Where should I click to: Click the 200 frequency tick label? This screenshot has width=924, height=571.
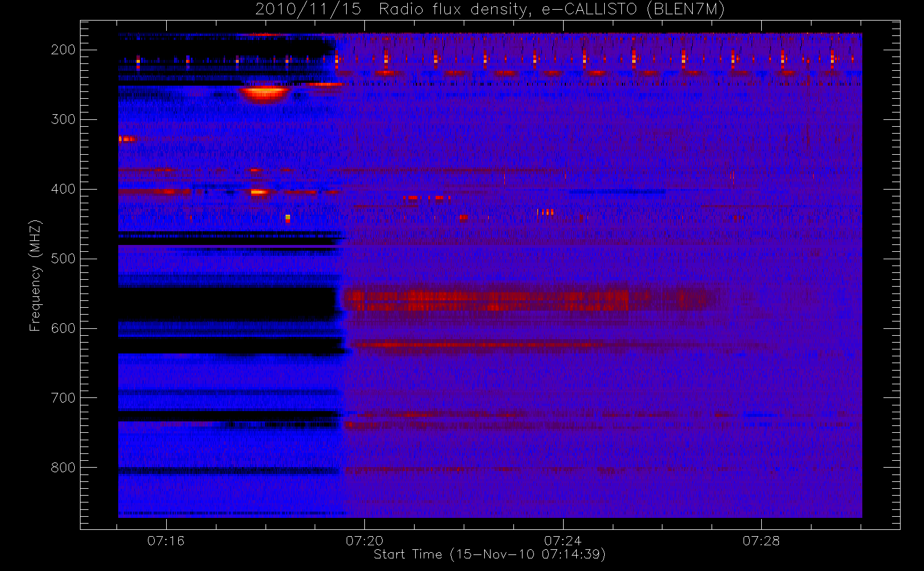[63, 50]
